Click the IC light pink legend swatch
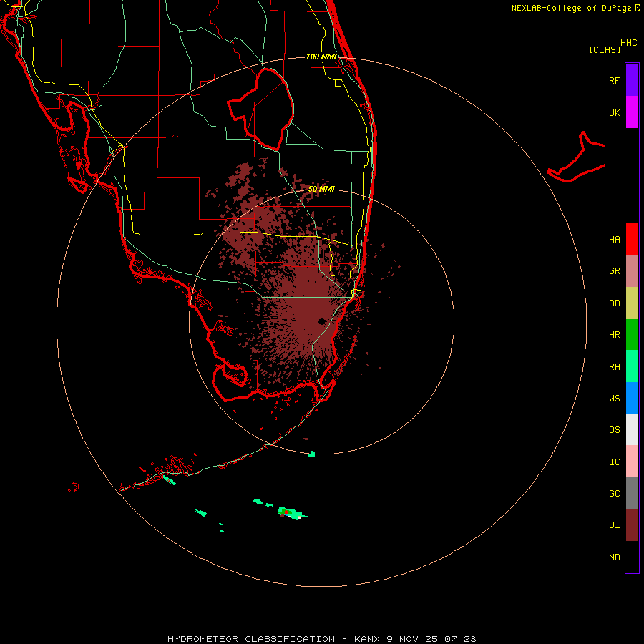The image size is (644, 644). coord(632,462)
